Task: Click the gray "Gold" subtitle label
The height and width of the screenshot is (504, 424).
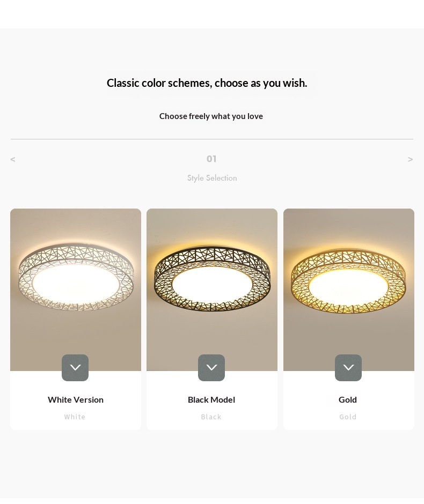Action: click(x=348, y=417)
